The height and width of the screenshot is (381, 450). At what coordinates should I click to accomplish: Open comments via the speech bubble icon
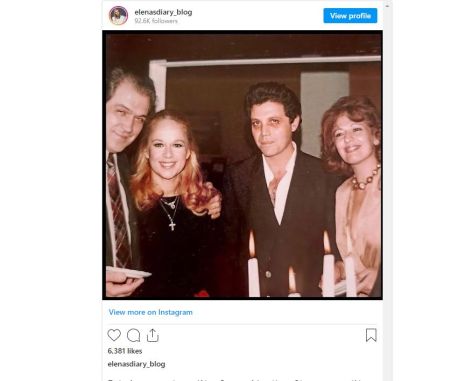tap(133, 335)
